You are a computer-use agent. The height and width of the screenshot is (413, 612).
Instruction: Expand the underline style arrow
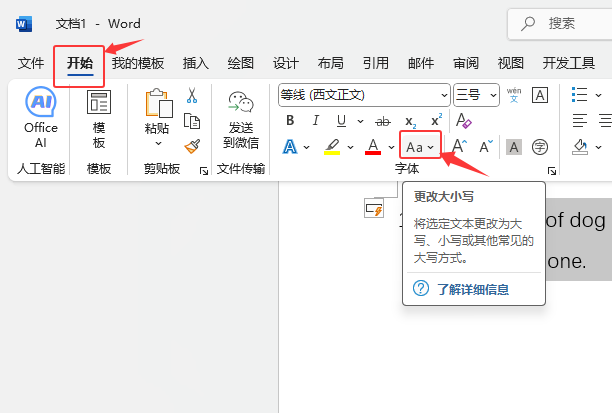click(360, 121)
